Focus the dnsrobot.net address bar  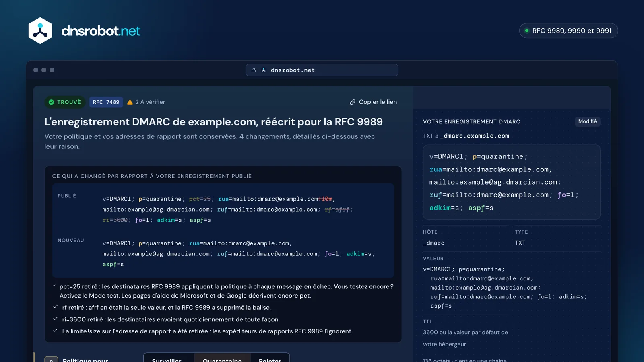point(322,70)
